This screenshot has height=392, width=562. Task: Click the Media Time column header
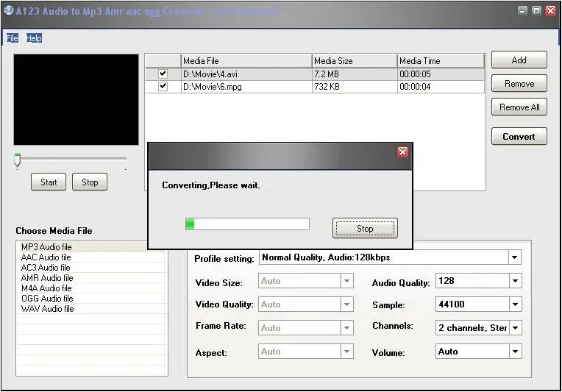coord(441,61)
